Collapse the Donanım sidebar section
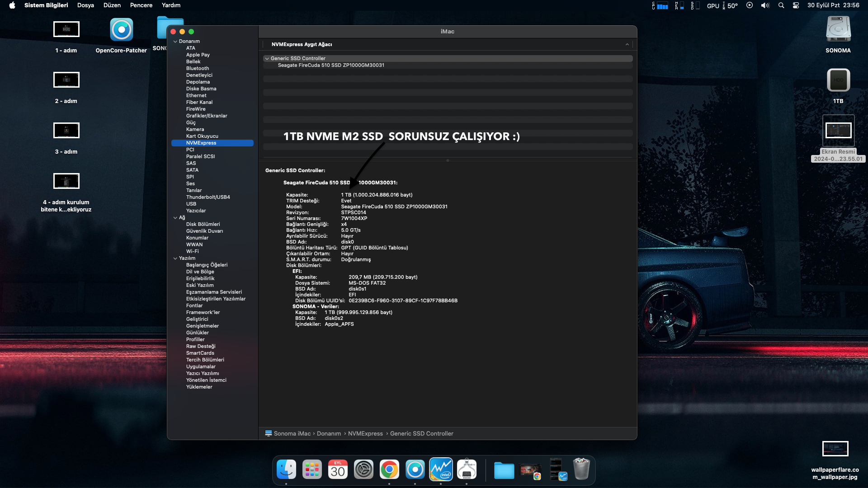Viewport: 868px width, 488px height. [175, 42]
